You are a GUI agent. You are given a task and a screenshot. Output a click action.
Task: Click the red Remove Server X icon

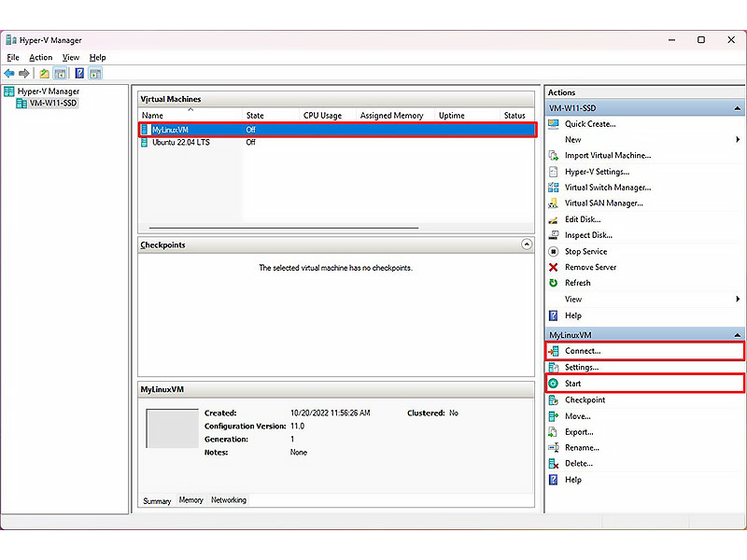[553, 267]
